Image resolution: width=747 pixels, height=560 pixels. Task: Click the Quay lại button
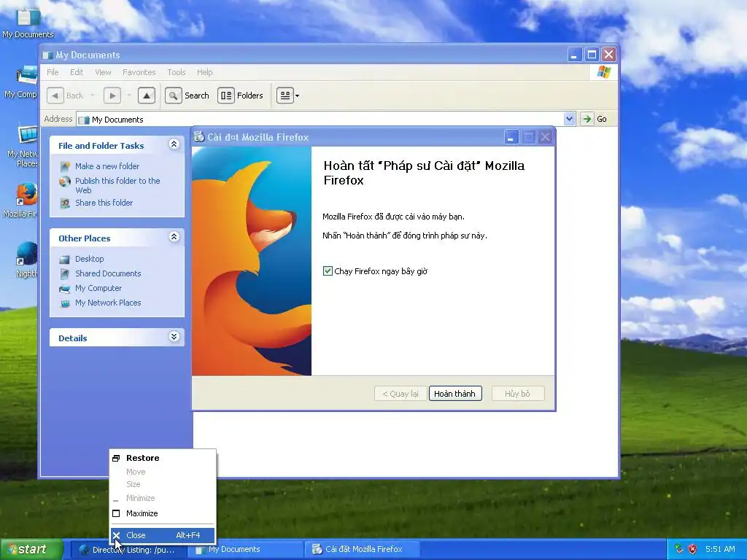click(x=400, y=394)
